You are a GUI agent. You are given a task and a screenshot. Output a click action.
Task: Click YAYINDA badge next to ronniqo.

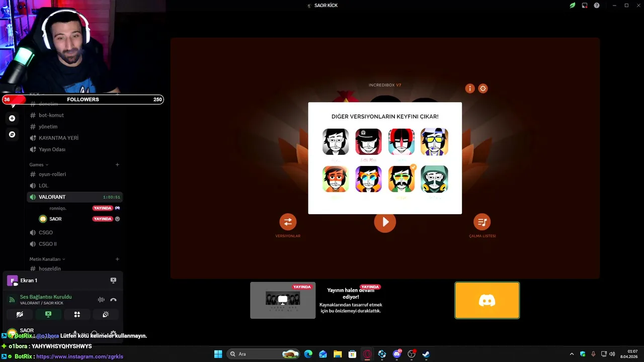[103, 208]
